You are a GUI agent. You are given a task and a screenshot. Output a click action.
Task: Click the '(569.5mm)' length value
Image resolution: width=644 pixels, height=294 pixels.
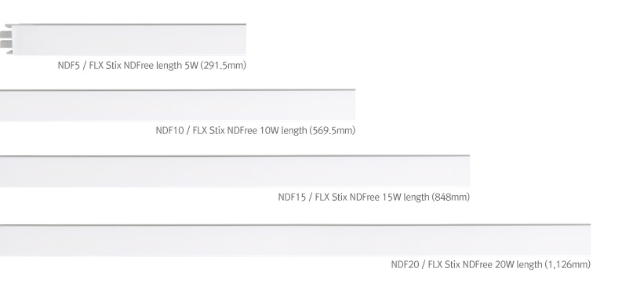[333, 131]
